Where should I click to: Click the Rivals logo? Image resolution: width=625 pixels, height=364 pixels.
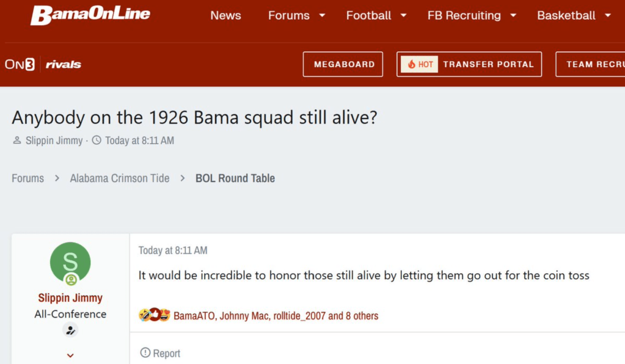(63, 65)
